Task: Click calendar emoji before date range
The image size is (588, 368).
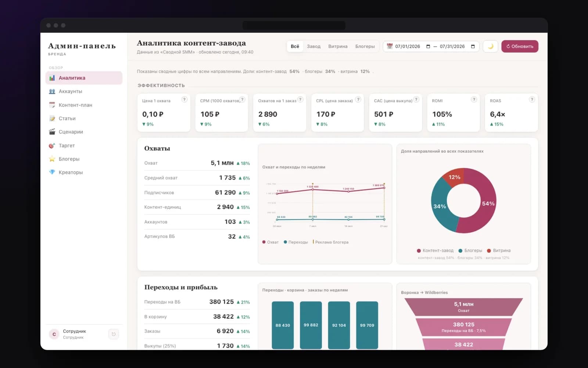Action: [390, 46]
